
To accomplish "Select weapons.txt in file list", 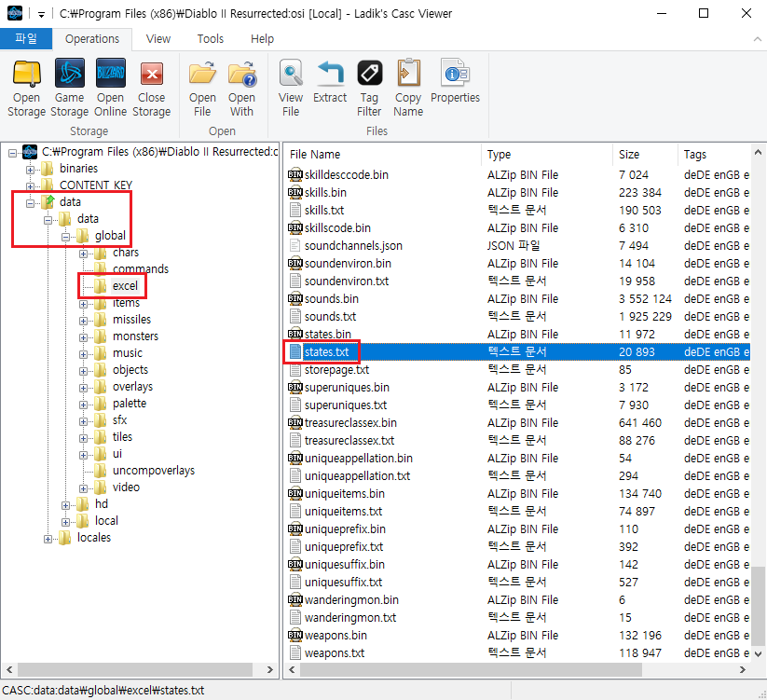I will point(335,653).
